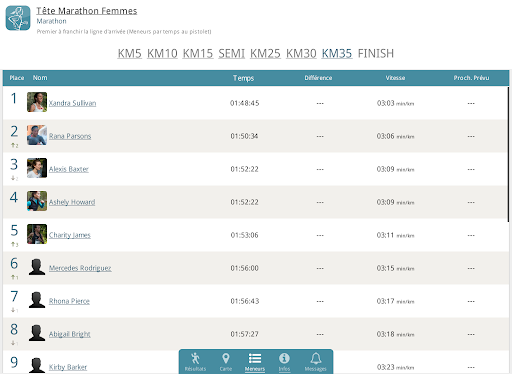Click the Temps column header
Image resolution: width=512 pixels, height=374 pixels.
click(x=243, y=78)
